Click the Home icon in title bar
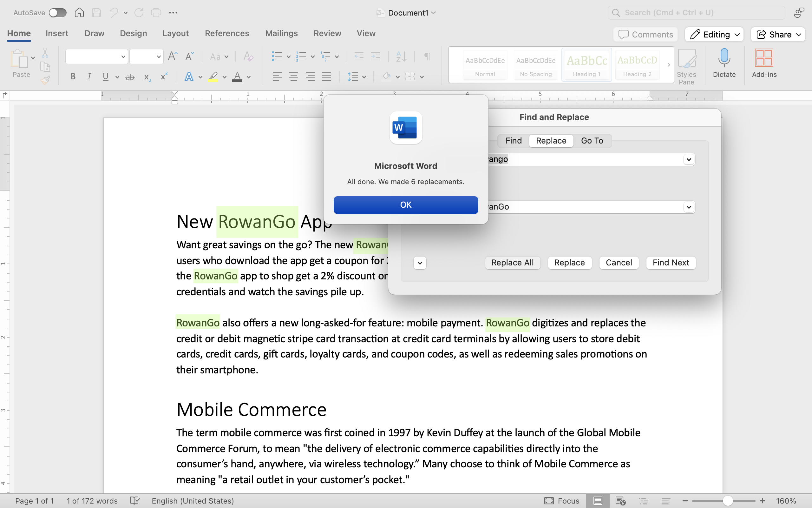The image size is (812, 508). pos(79,13)
